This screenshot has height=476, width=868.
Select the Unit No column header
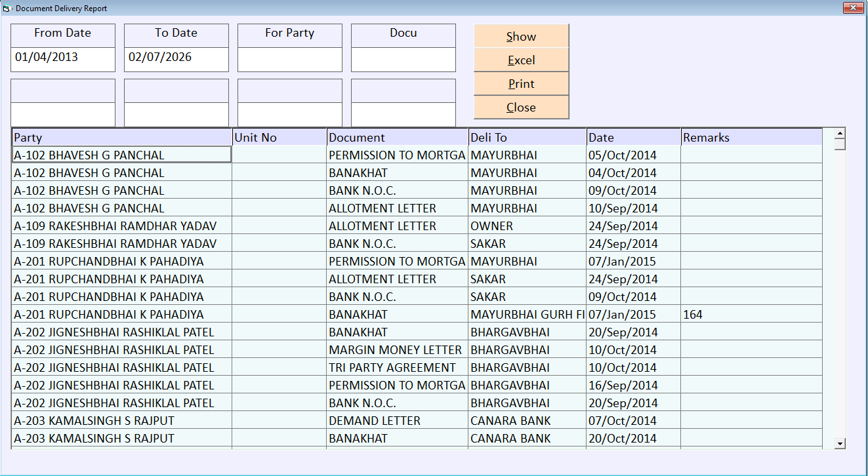[279, 137]
